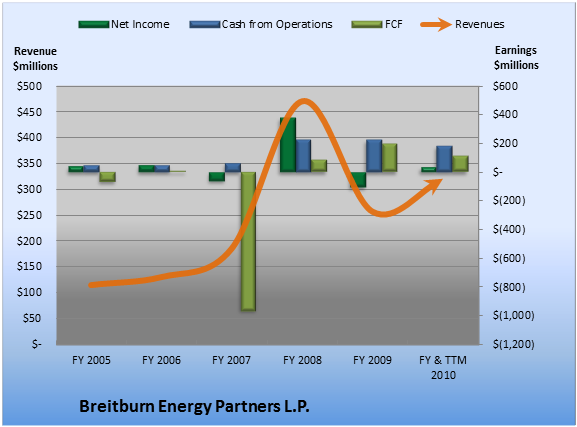The width and height of the screenshot is (577, 427).
Task: Select the 'Cash from Operations' legend label
Action: pyautogui.click(x=277, y=24)
